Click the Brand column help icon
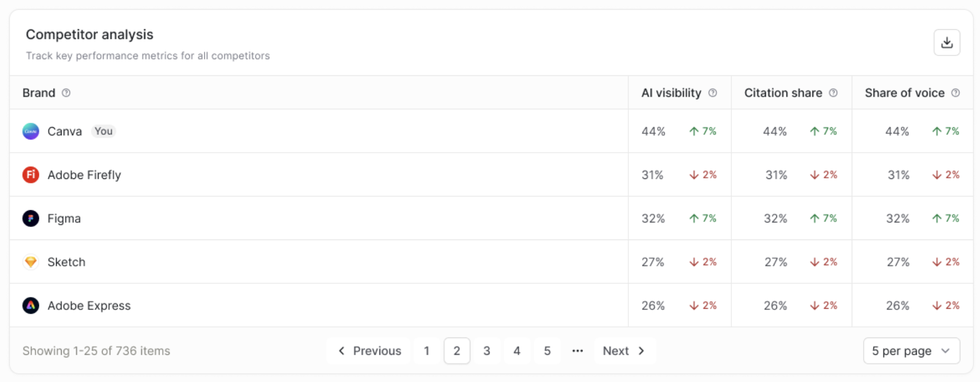The image size is (980, 382). pyautogui.click(x=66, y=93)
